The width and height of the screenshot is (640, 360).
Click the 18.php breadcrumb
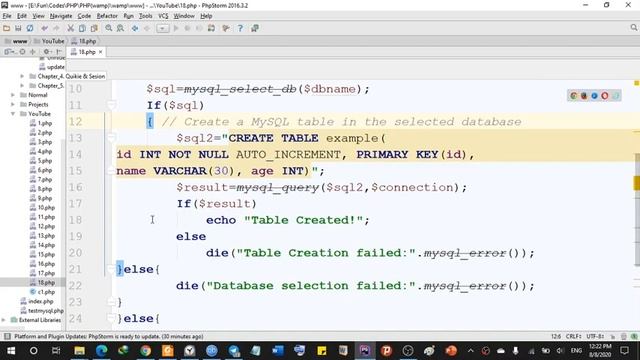click(84, 41)
